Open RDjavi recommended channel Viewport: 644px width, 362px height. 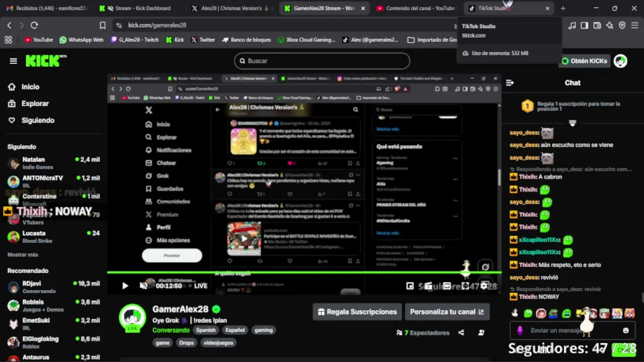(53, 287)
